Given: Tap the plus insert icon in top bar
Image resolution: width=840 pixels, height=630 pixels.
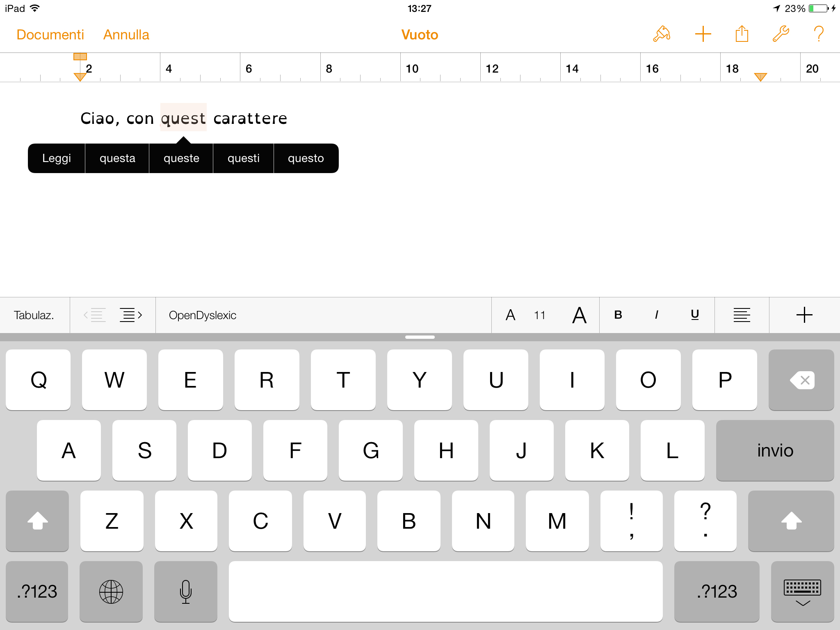Looking at the screenshot, I should pyautogui.click(x=703, y=34).
